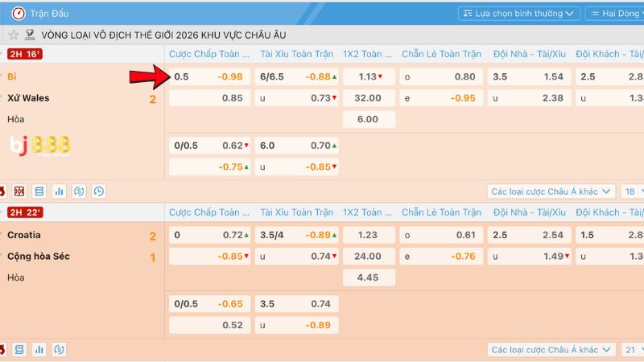
Task: Bet Xứ Wales handicap at 0.85
Action: click(x=209, y=98)
